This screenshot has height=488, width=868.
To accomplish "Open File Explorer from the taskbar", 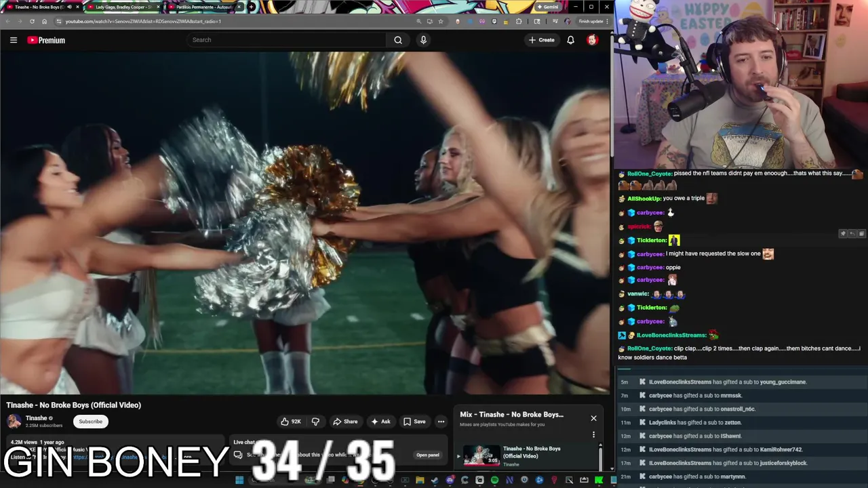I will tap(420, 481).
